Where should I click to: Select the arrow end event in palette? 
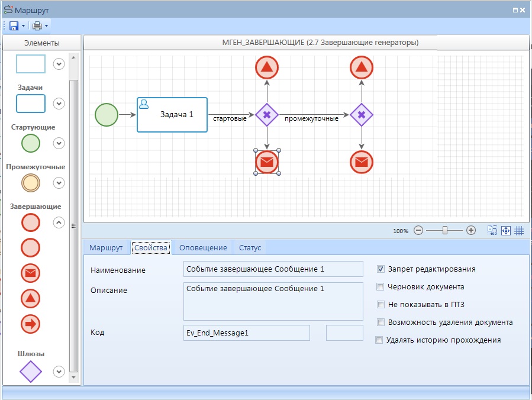click(x=31, y=324)
